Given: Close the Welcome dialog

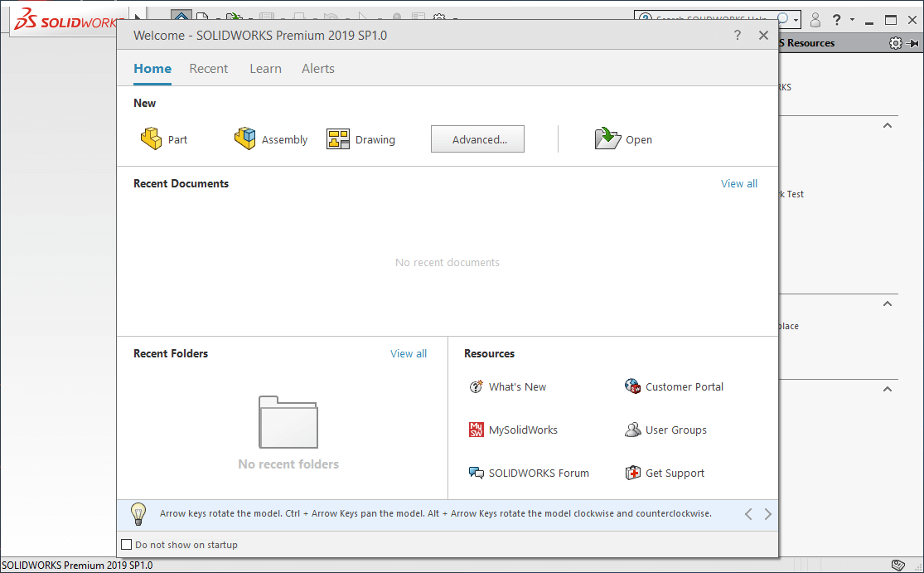Looking at the screenshot, I should coord(764,36).
